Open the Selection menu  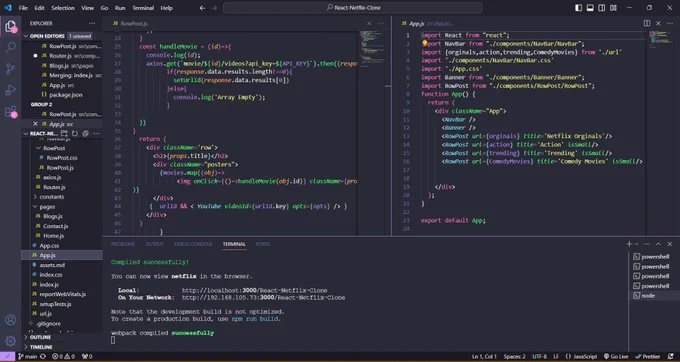tap(63, 8)
